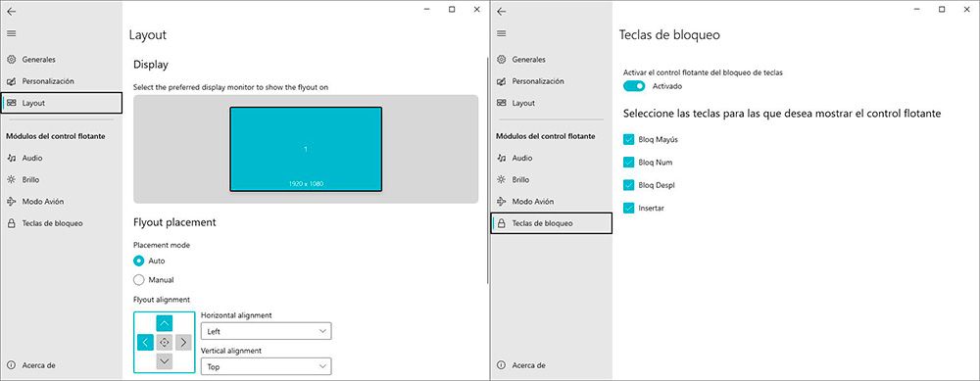Image resolution: width=980 pixels, height=381 pixels.
Task: Open the Vertical alignment dropdown
Action: tap(267, 366)
